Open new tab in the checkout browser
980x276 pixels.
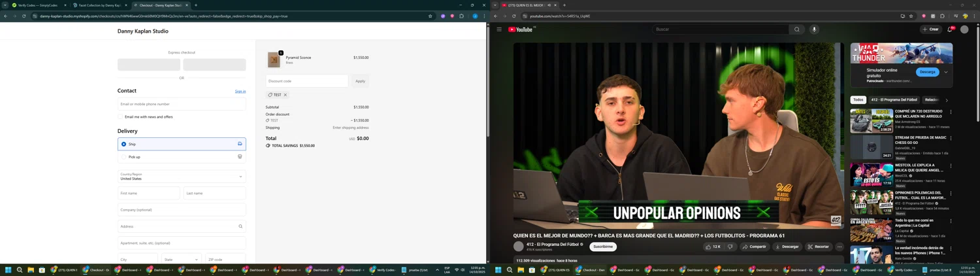click(x=196, y=5)
